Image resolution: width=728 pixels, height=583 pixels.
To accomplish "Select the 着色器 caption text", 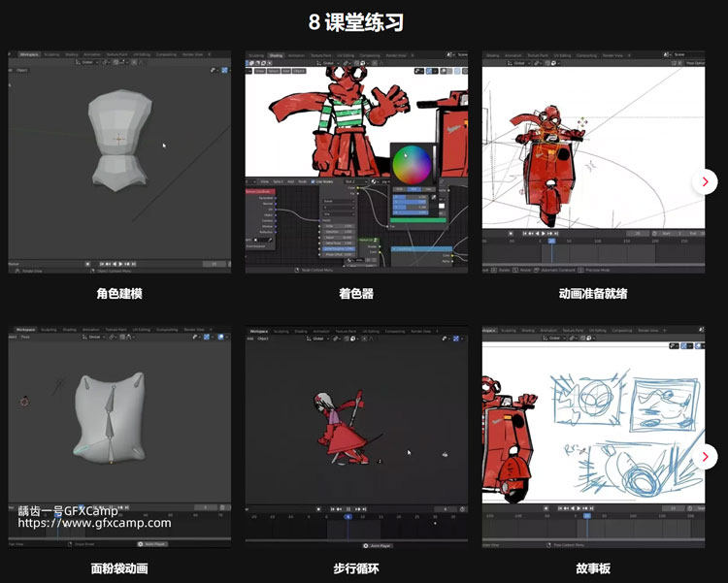I will tap(356, 294).
